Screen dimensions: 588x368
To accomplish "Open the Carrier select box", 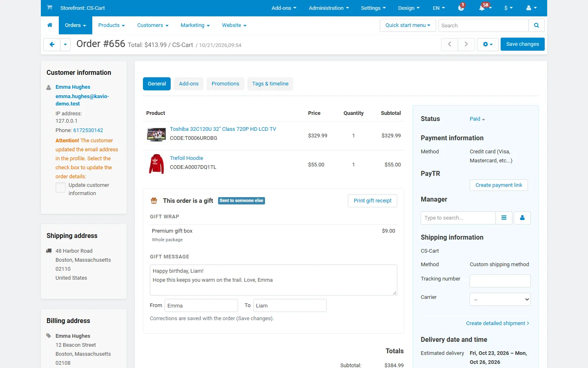I will pos(500,299).
